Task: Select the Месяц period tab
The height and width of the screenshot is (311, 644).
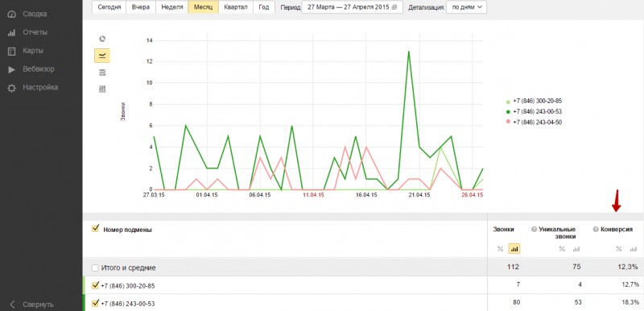Action: pos(204,7)
